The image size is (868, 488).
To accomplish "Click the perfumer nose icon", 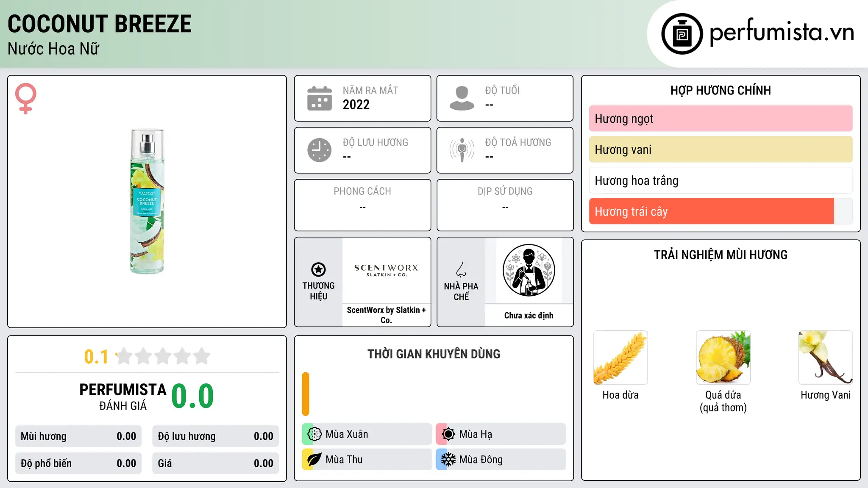I will click(461, 269).
